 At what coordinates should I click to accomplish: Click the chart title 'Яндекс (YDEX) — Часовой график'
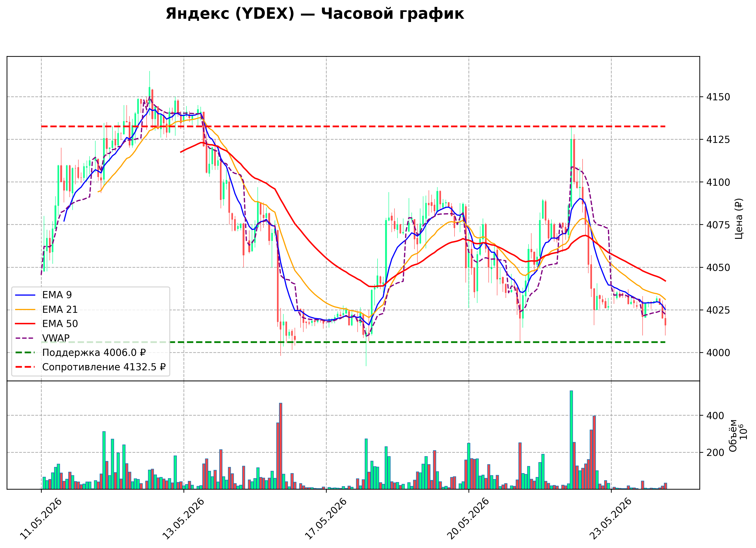pos(315,14)
